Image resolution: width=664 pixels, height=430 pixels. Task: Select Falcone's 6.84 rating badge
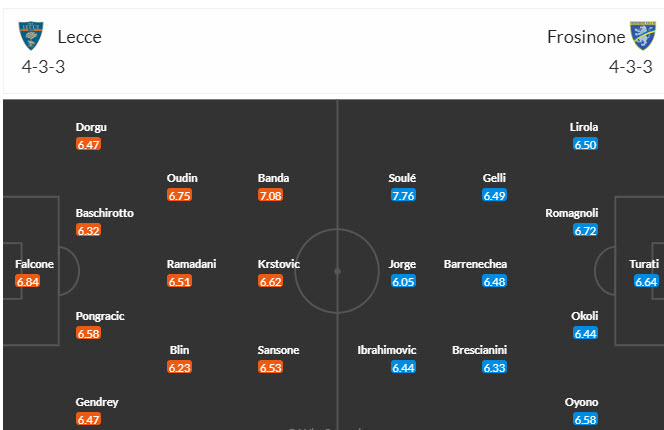coord(27,282)
